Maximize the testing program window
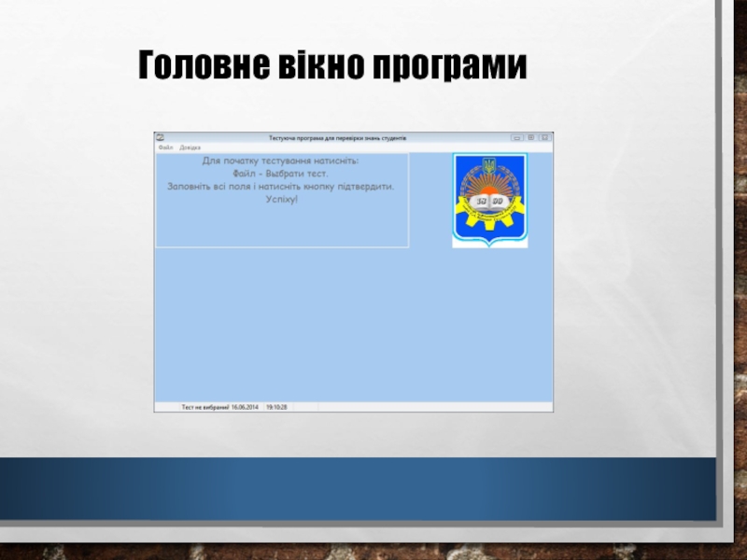Viewport: 747px width, 560px height. (x=530, y=137)
